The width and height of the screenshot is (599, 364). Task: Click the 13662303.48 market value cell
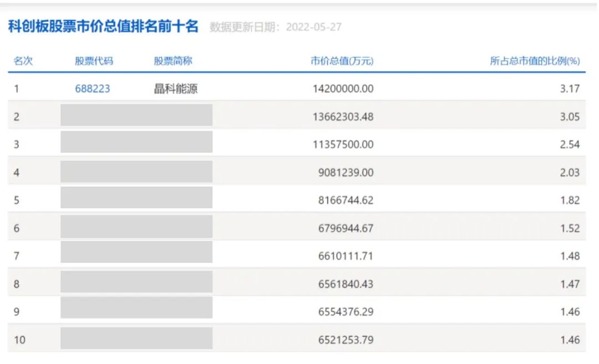343,116
